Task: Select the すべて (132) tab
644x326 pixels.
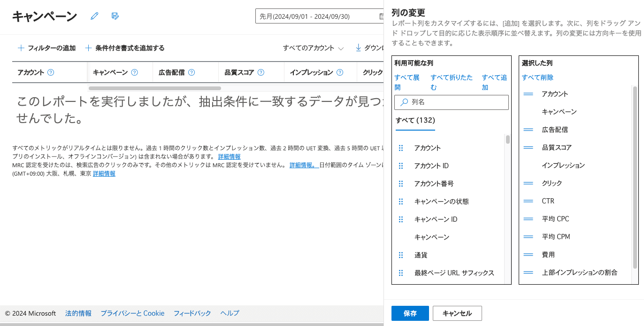Action: 415,121
